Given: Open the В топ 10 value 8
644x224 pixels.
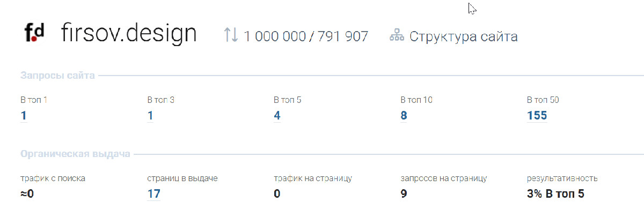Looking at the screenshot, I should click(404, 115).
